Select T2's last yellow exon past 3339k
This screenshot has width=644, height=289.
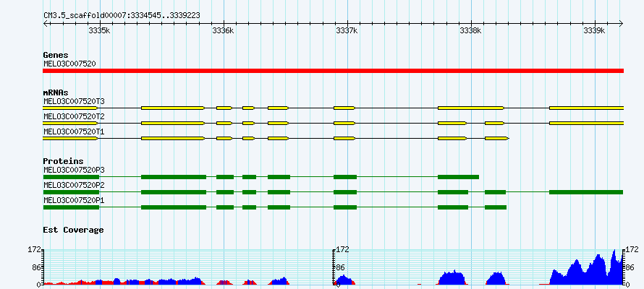pyautogui.click(x=587, y=123)
